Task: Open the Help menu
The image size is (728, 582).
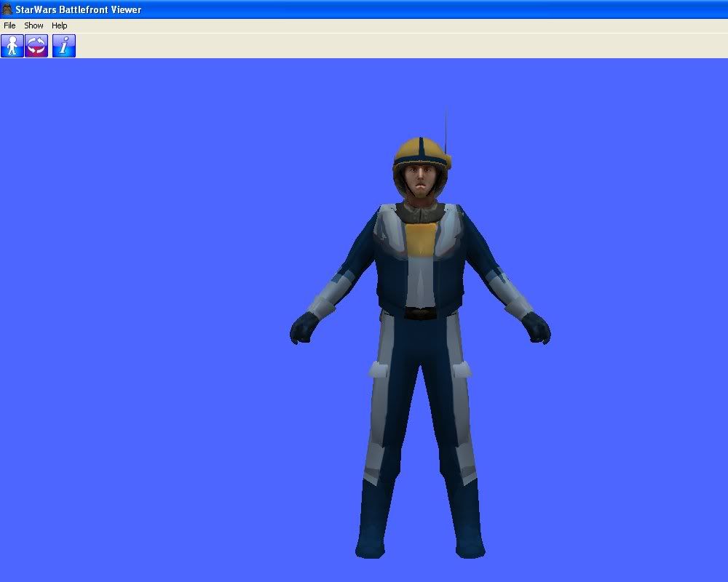Action: 60,25
